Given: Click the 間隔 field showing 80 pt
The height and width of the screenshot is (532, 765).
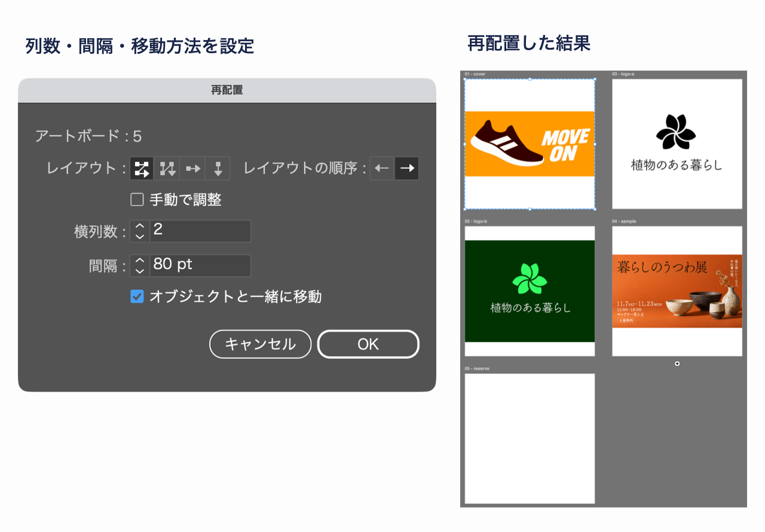Looking at the screenshot, I should (200, 266).
